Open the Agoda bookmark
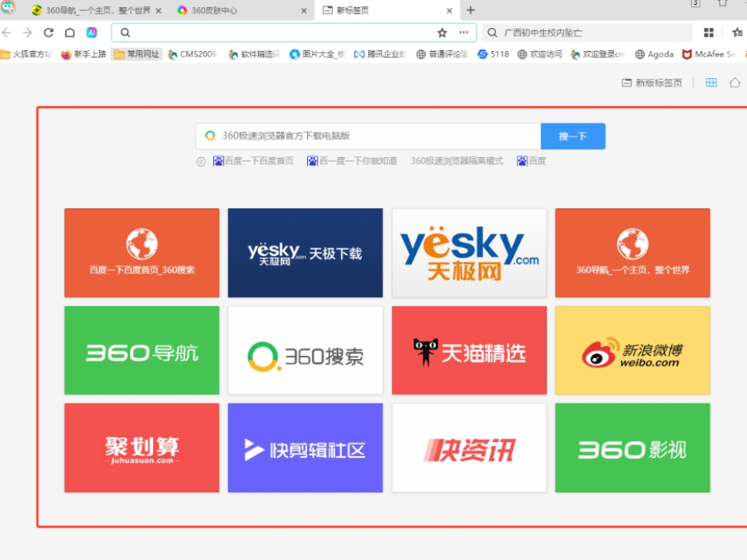This screenshot has height=560, width=747. 654,54
